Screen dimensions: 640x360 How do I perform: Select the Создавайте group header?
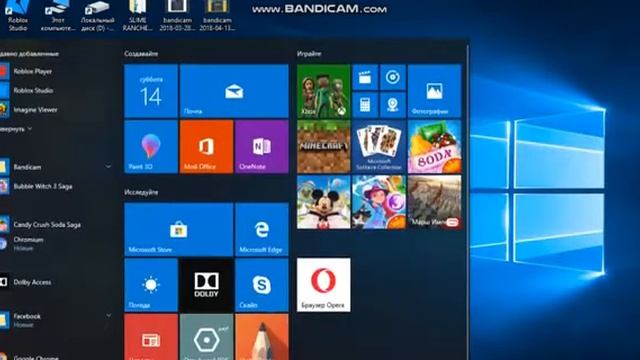pos(141,53)
